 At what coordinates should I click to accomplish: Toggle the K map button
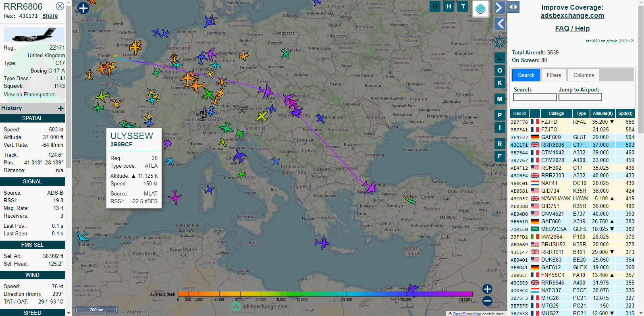(x=500, y=83)
